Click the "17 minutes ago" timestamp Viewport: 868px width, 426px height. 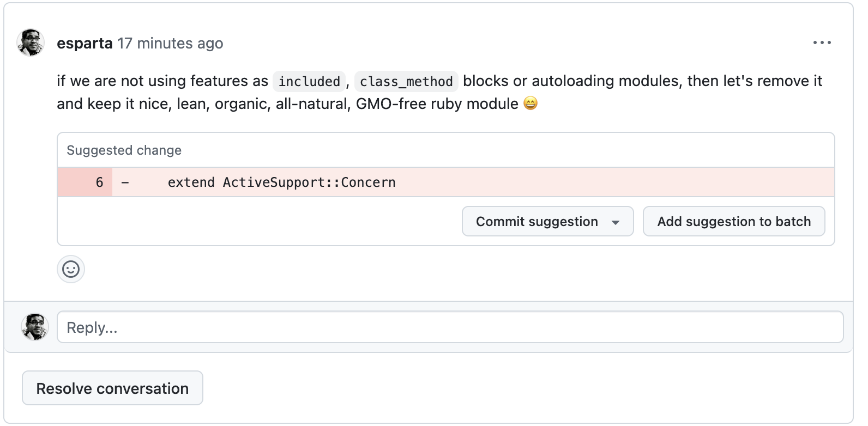pos(170,43)
